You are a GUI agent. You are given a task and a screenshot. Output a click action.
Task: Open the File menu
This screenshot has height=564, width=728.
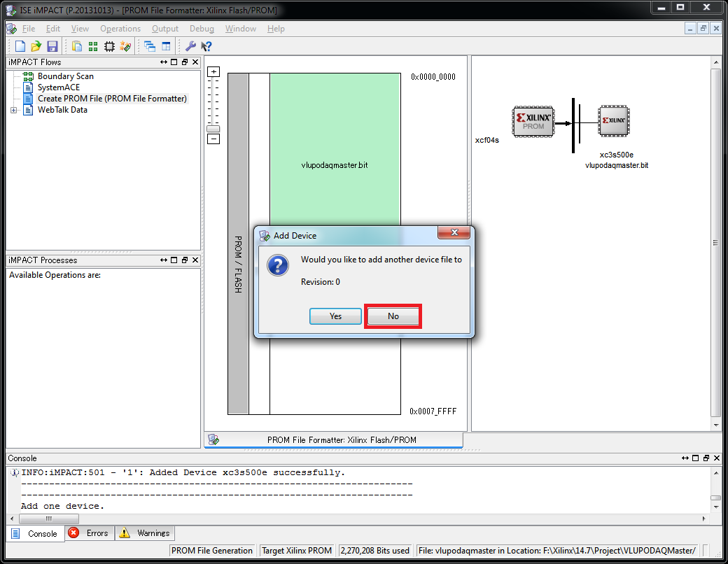(29, 29)
